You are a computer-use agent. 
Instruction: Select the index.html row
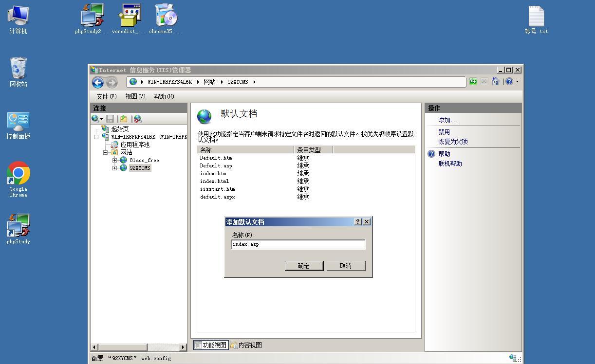coord(306,181)
